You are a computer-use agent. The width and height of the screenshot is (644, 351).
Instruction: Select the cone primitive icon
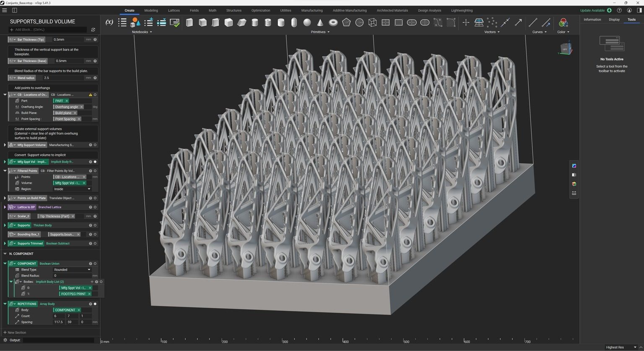pos(320,22)
